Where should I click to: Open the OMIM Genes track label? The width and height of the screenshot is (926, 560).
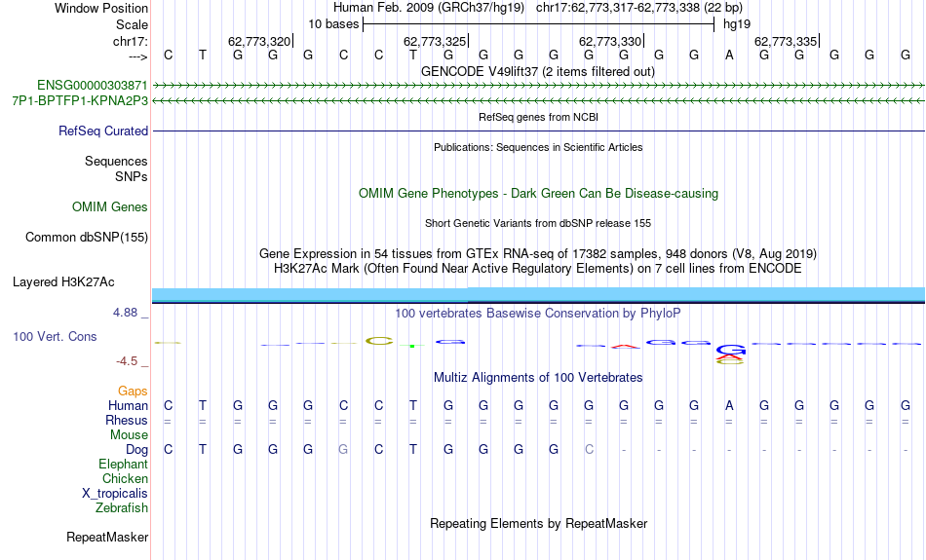tap(110, 207)
